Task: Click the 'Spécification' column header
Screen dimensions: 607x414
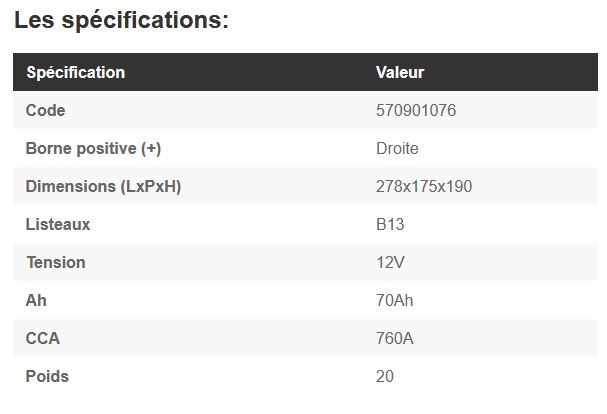Action: pyautogui.click(x=76, y=72)
